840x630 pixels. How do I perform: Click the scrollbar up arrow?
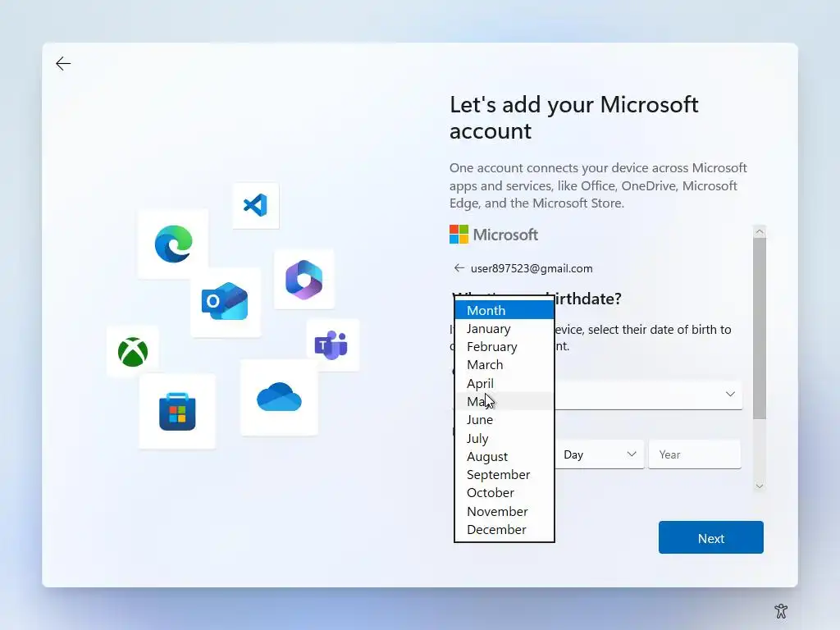[759, 231]
